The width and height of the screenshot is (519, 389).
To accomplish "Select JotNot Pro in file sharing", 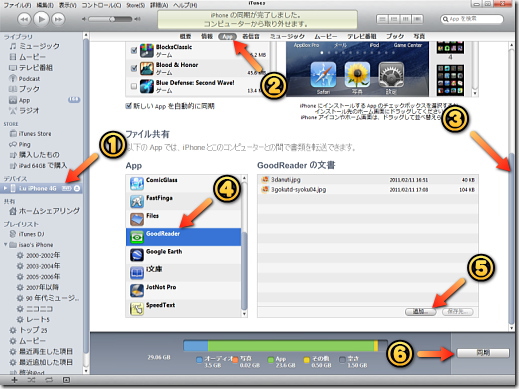I will coord(183,291).
